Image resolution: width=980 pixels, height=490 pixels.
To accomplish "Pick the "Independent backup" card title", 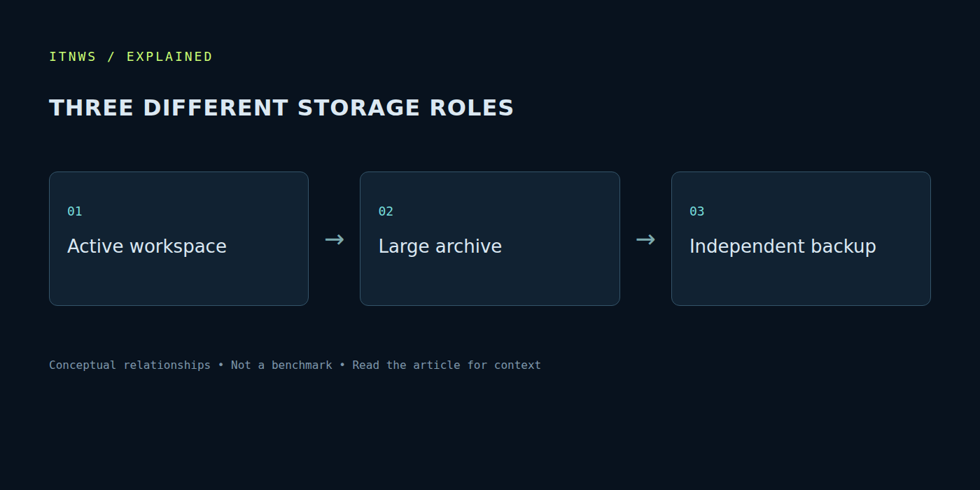I will pyautogui.click(x=783, y=246).
